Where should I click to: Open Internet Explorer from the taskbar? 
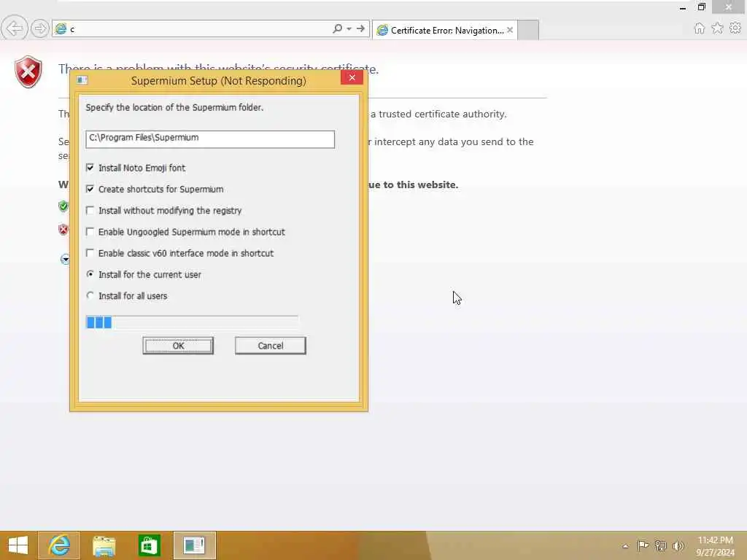tap(59, 545)
